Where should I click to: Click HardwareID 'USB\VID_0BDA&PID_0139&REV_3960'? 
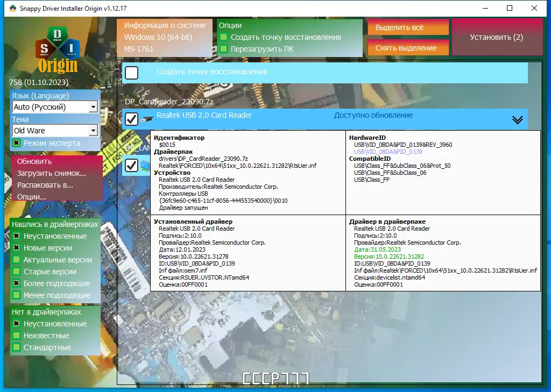point(403,145)
